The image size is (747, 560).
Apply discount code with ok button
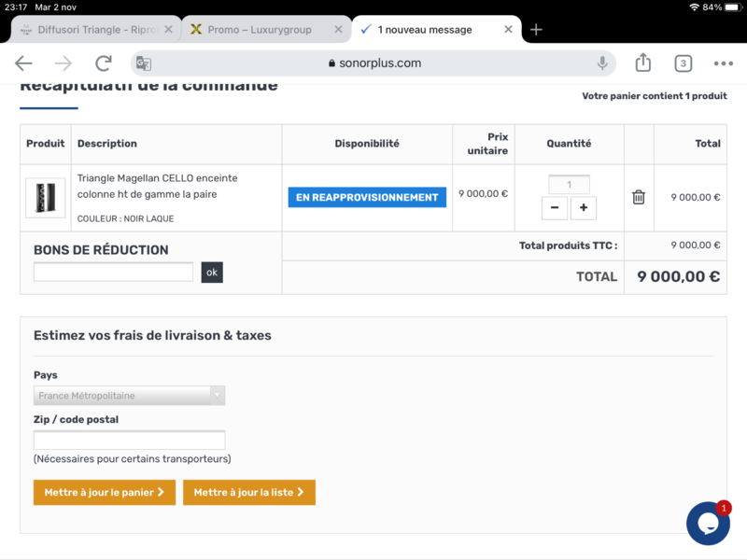(x=212, y=273)
